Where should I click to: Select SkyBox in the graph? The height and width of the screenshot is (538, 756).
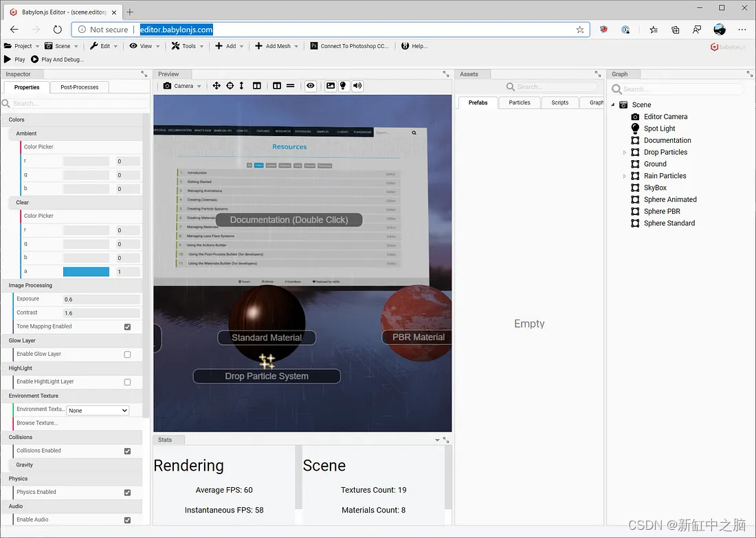[x=655, y=188]
